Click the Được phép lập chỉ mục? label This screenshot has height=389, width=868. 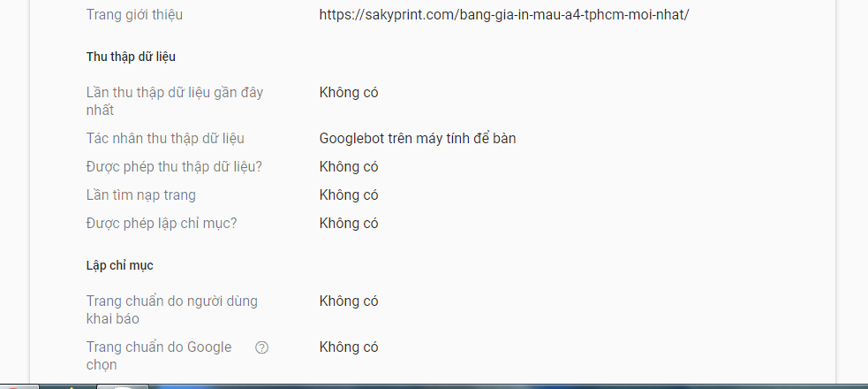pyautogui.click(x=162, y=224)
